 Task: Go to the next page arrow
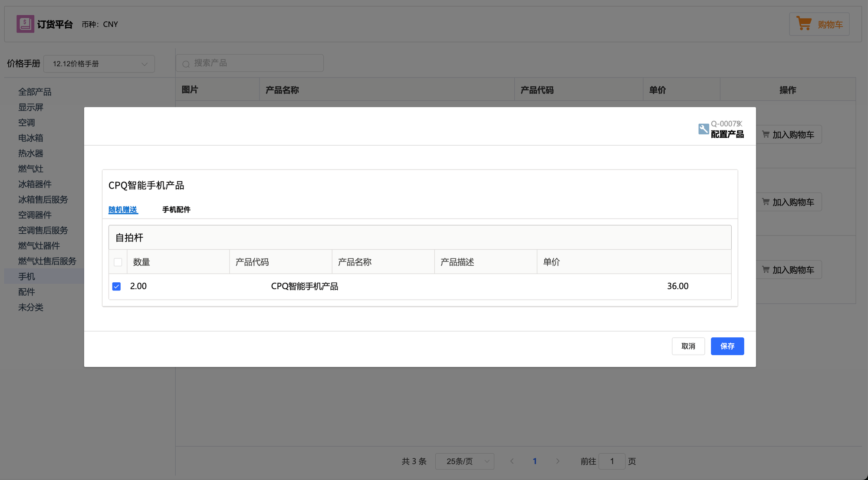pos(558,461)
